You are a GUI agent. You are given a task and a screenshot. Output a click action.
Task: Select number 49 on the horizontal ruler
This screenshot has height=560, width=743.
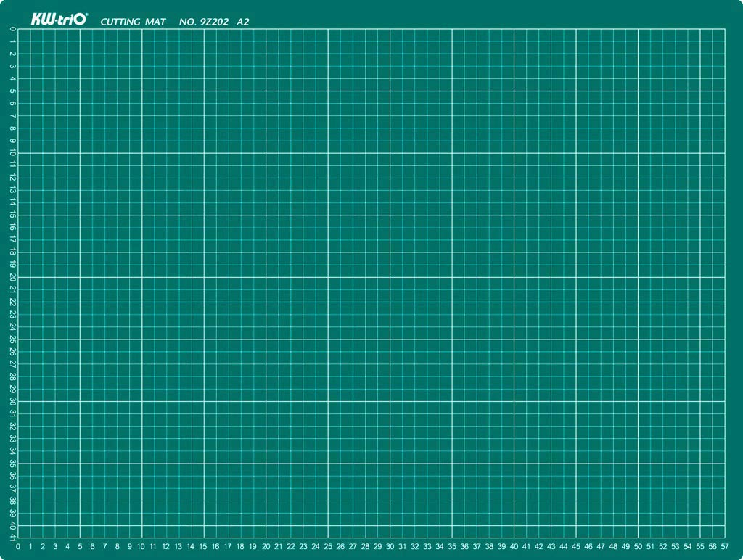pos(625,546)
